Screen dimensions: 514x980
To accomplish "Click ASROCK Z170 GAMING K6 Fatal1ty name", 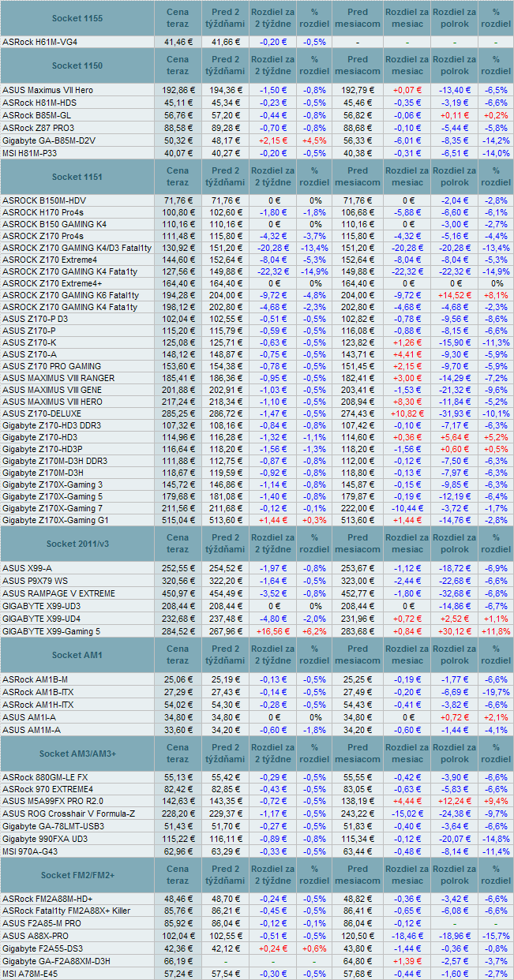I will 69,295.
